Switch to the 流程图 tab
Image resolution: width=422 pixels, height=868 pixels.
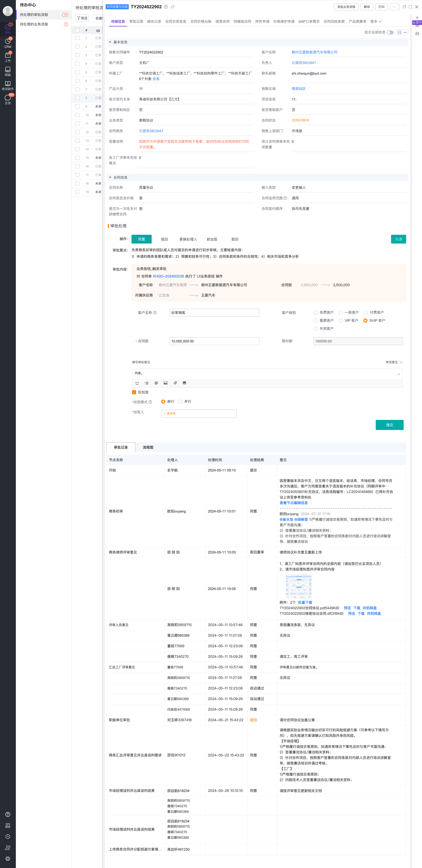(x=148, y=447)
